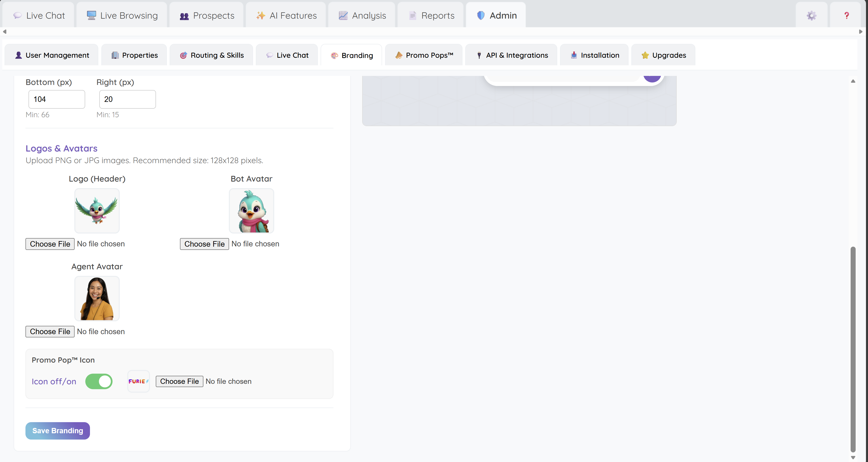Click the Upgrades star icon
This screenshot has height=462, width=868.
pos(645,55)
